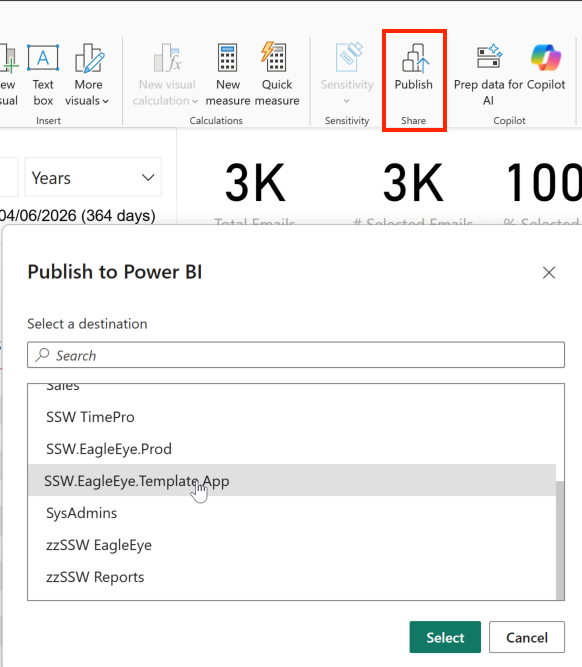Click the scrollbar thumb in the destination list
The height and width of the screenshot is (667, 582).
(560, 540)
